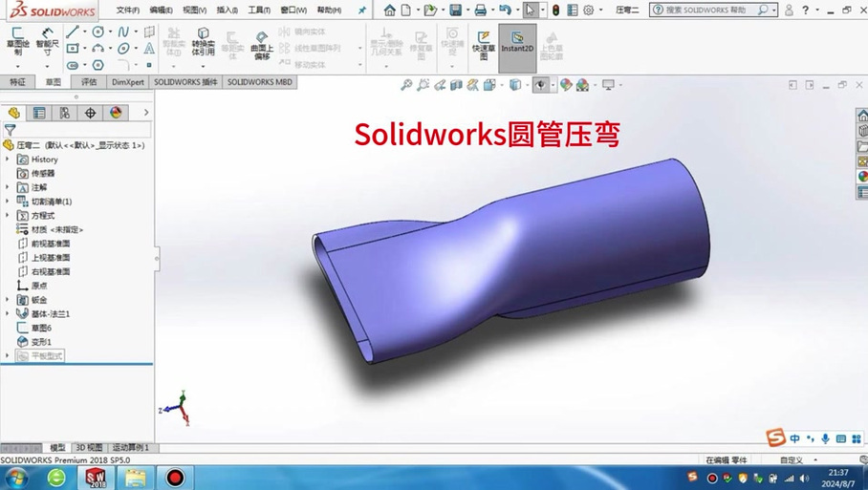
Task: Select the Straight Slot tool
Action: click(x=73, y=65)
